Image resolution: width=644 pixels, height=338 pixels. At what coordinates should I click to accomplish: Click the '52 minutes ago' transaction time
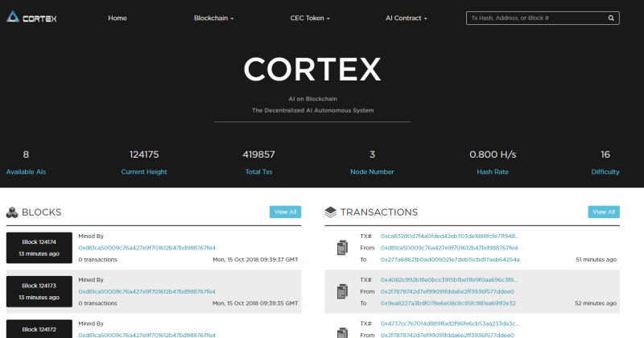[596, 303]
